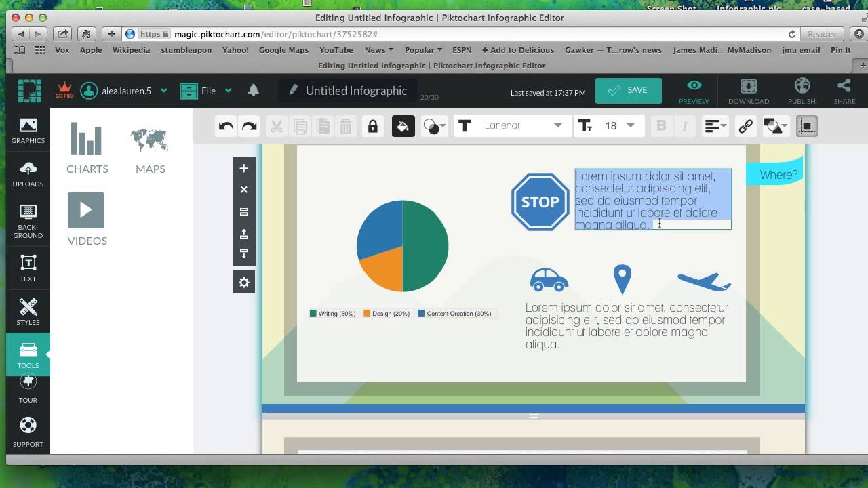
Task: Toggle bold text formatting
Action: 662,126
